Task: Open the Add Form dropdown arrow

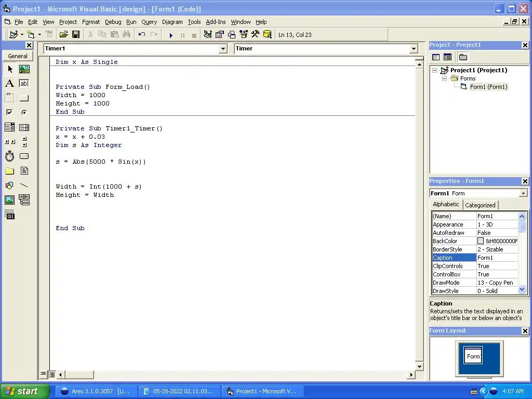Action: click(39, 35)
